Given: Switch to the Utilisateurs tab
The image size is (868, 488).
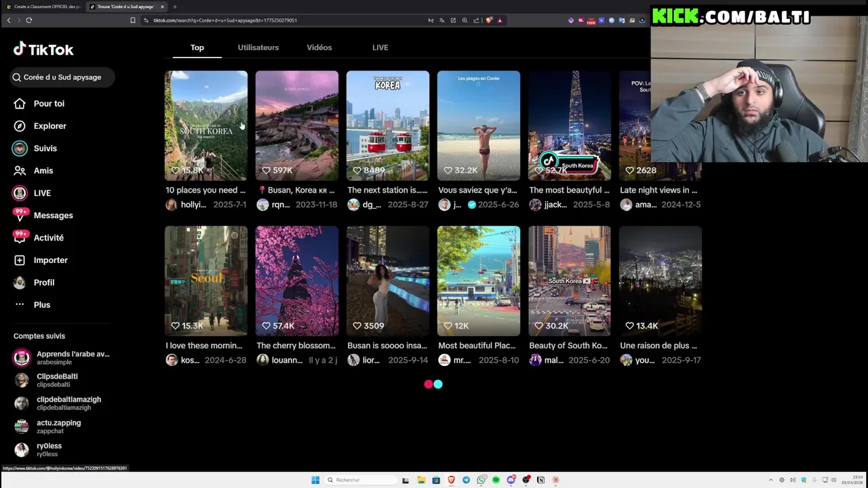Looking at the screenshot, I should point(258,47).
